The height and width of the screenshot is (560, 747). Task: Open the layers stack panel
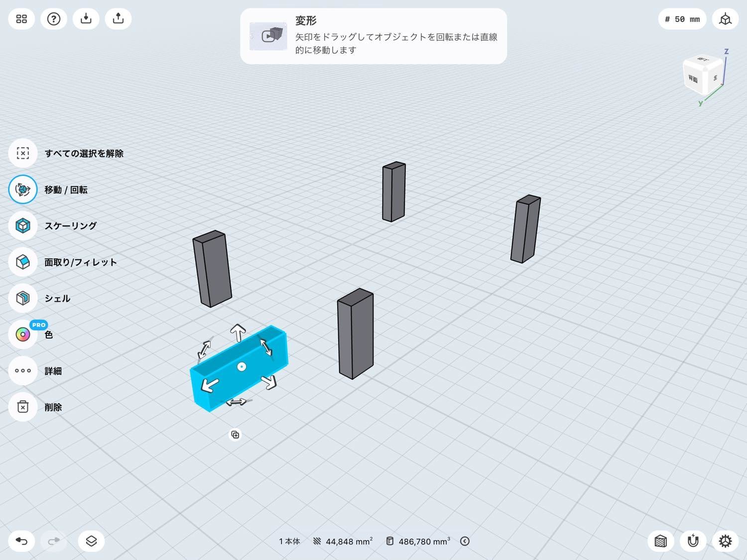click(91, 541)
